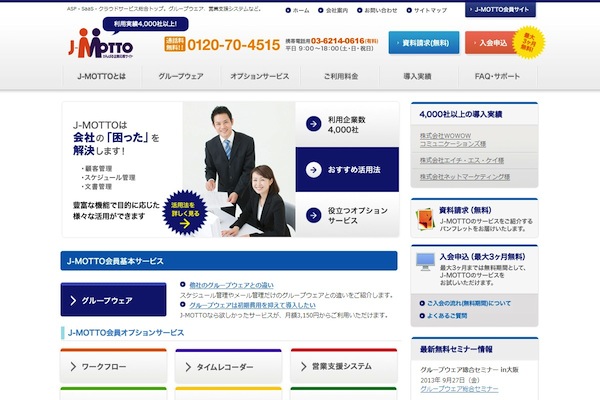
Task: Click the bullet icon before よくあるご質問
Action: [x=422, y=316]
